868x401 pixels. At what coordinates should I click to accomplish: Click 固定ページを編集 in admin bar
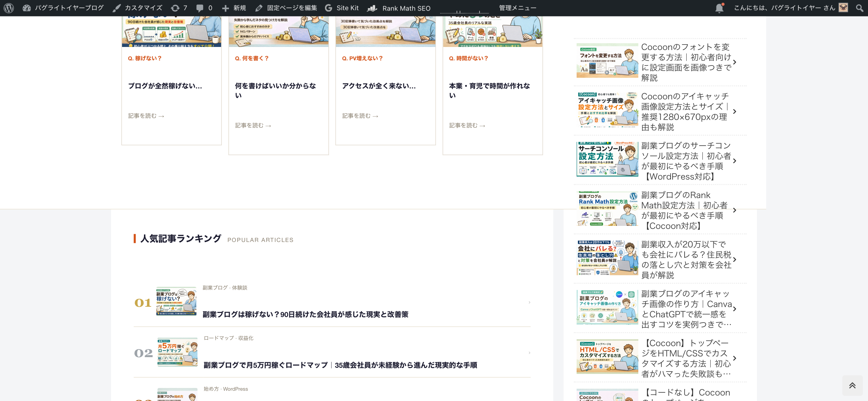pos(286,8)
